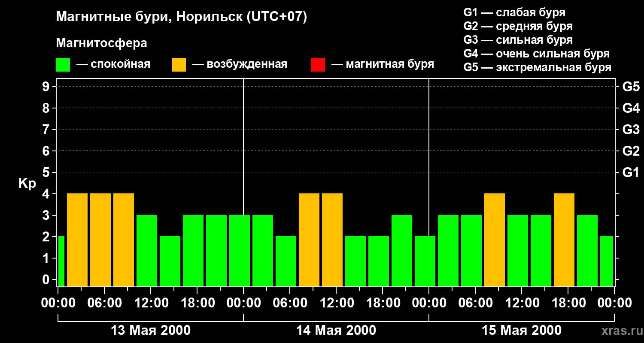Click the green Kp 3 bar over 18:00 on 13 Мая
The image size is (644, 343).
(193, 250)
